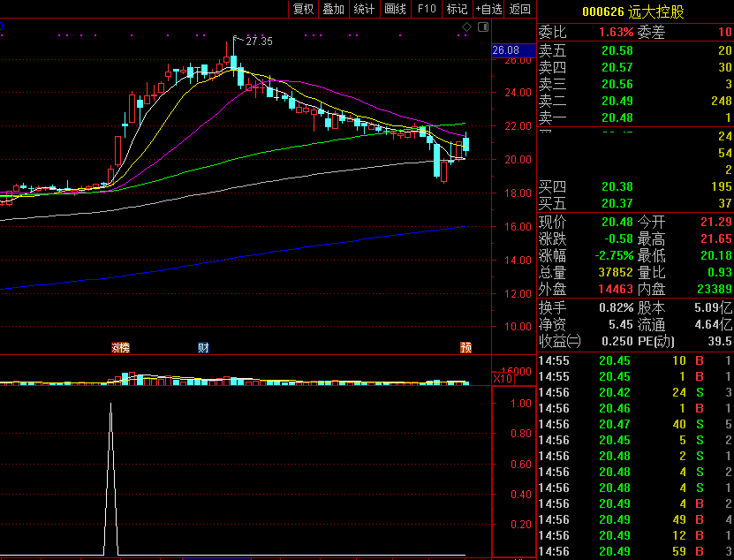The height and width of the screenshot is (560, 734).
Task: Click the 最低 value 20.18
Action: pyautogui.click(x=716, y=255)
